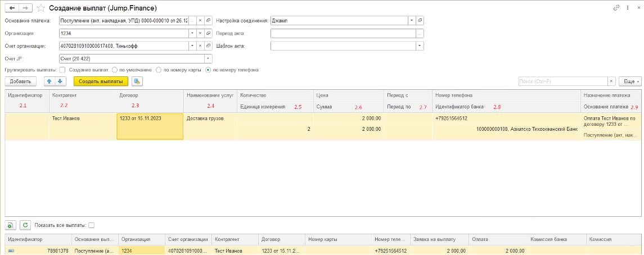Choose the по-умолчанию radio option
Image resolution: width=644 pixels, height=255 pixels.
pos(115,70)
